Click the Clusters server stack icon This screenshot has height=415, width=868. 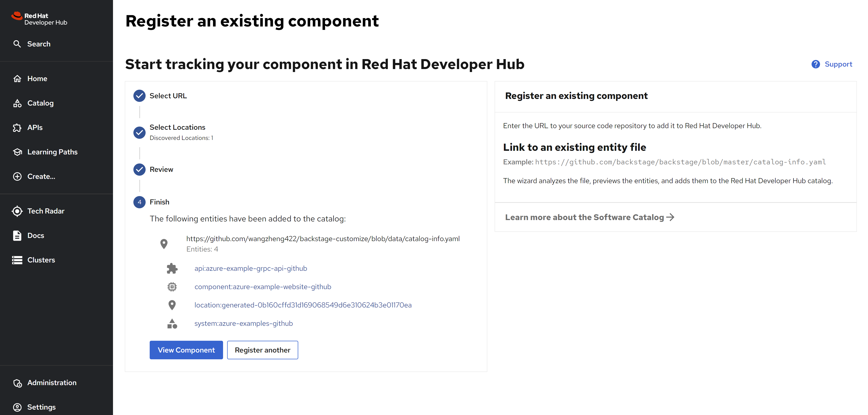(x=17, y=260)
